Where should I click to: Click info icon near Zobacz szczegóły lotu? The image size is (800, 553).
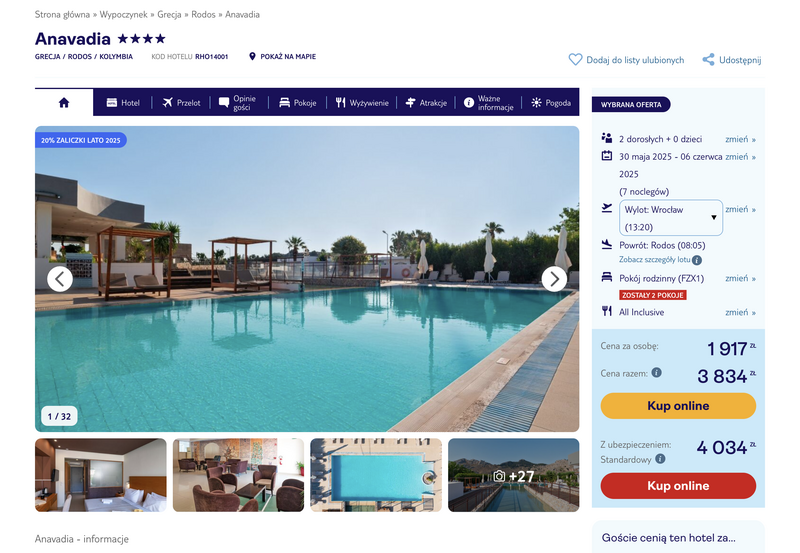[697, 260]
